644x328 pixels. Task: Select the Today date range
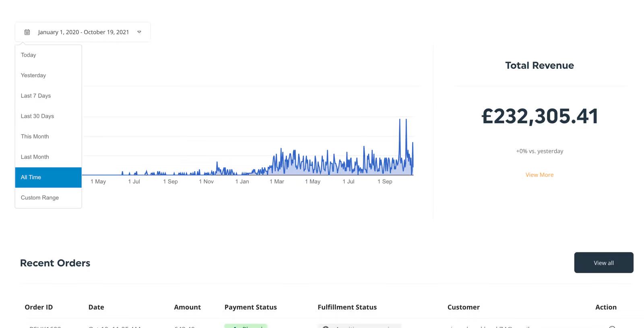pyautogui.click(x=29, y=55)
